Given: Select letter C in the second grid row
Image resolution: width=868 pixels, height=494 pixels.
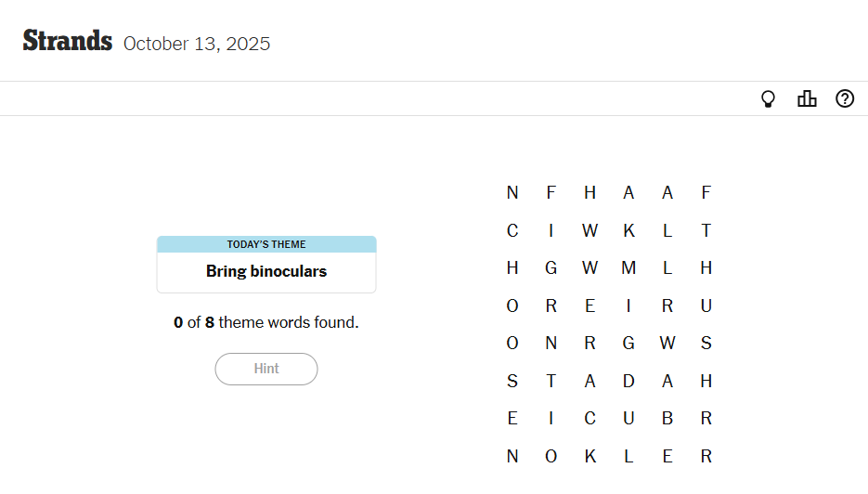Looking at the screenshot, I should point(512,230).
